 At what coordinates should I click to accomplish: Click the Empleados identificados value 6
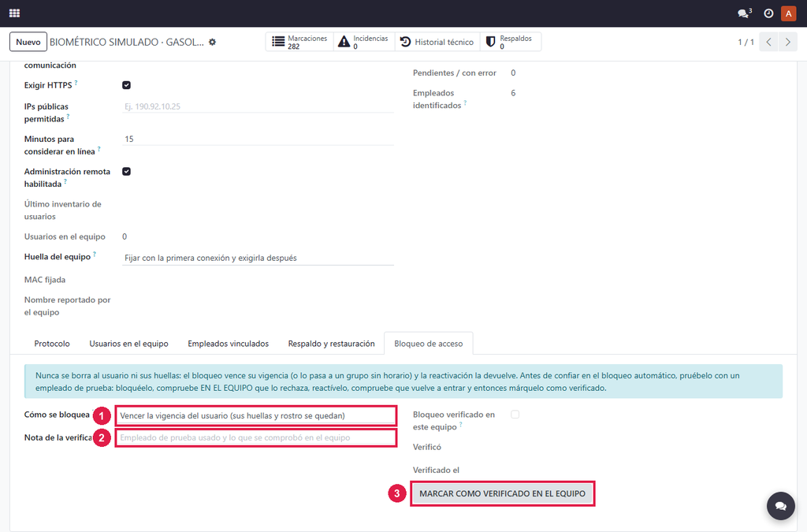pyautogui.click(x=513, y=93)
